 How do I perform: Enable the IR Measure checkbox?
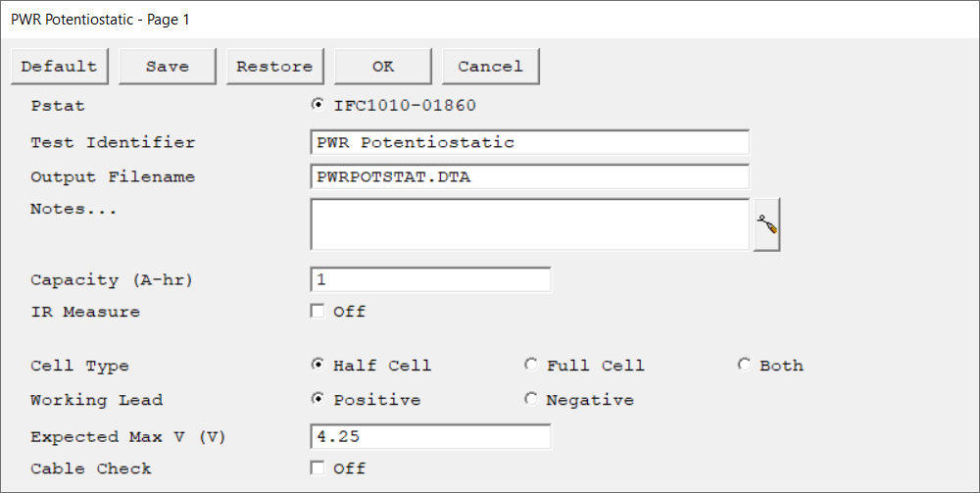[x=318, y=312]
